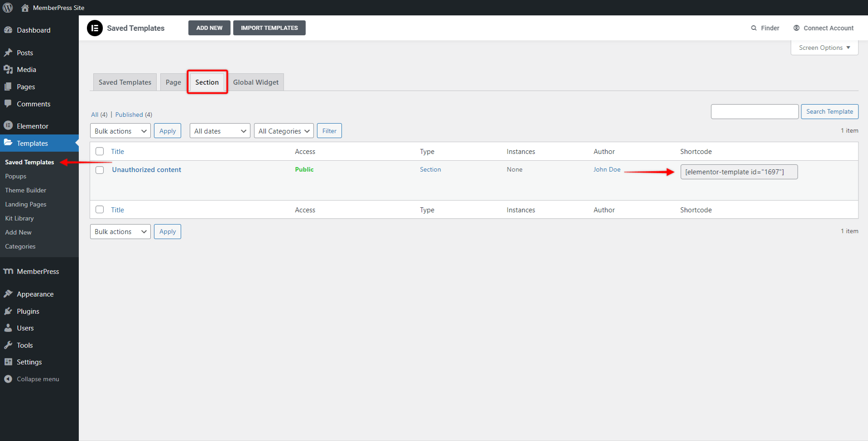Image resolution: width=868 pixels, height=441 pixels.
Task: Click the Public access label
Action: tap(304, 169)
